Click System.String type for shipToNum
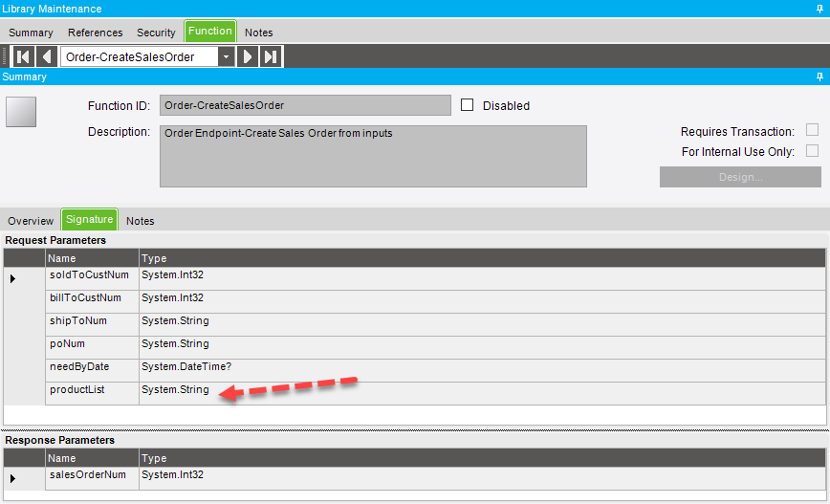The height and width of the screenshot is (504, 830). click(x=482, y=324)
